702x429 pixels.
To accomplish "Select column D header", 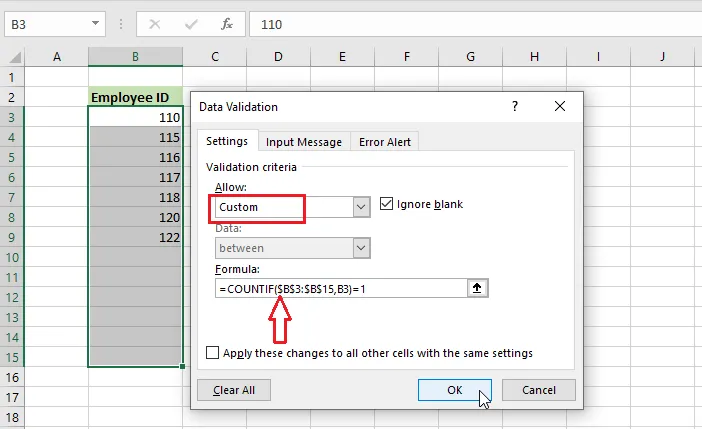I will (278, 57).
